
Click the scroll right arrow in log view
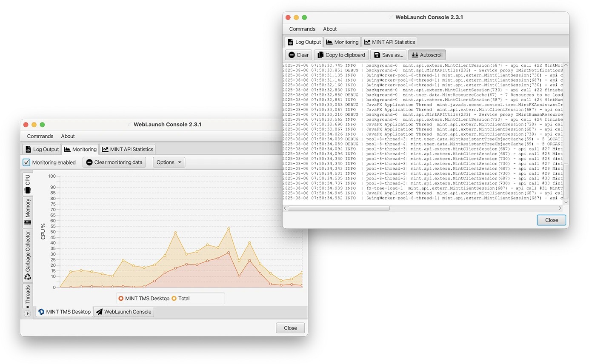pyautogui.click(x=560, y=208)
